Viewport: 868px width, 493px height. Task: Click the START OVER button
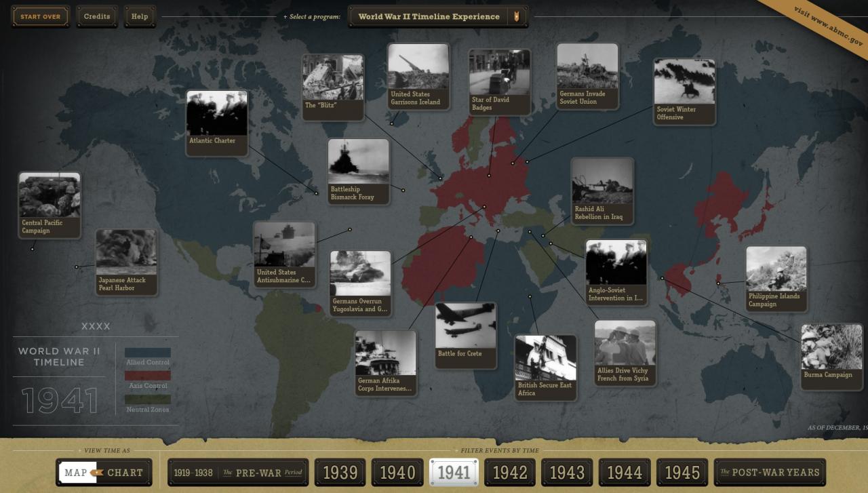pyautogui.click(x=41, y=16)
